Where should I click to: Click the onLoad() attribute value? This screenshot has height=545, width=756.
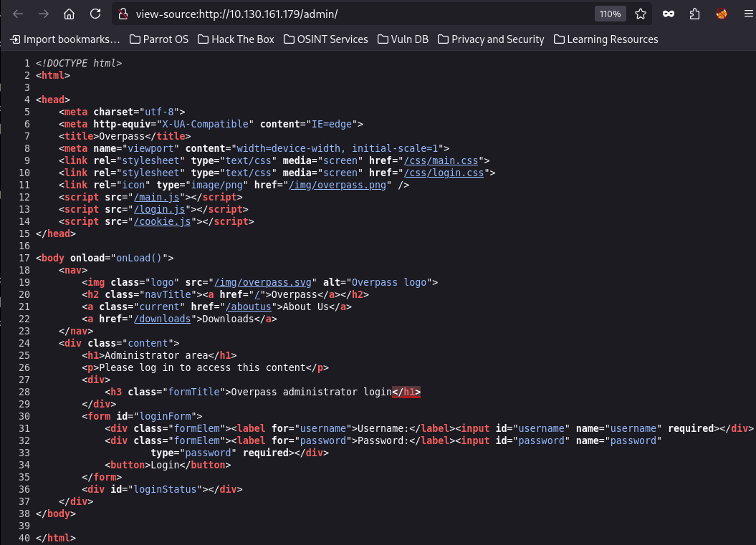(139, 258)
